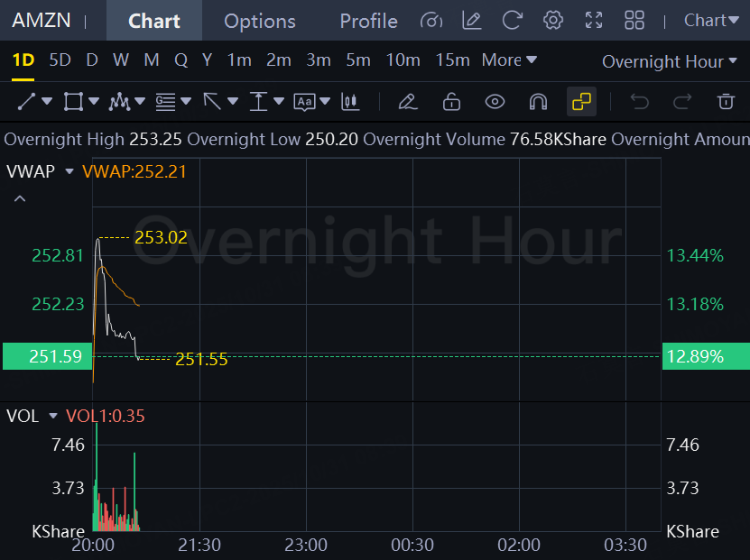Switch to the Options tab
The width and height of the screenshot is (750, 560).
pos(259,21)
